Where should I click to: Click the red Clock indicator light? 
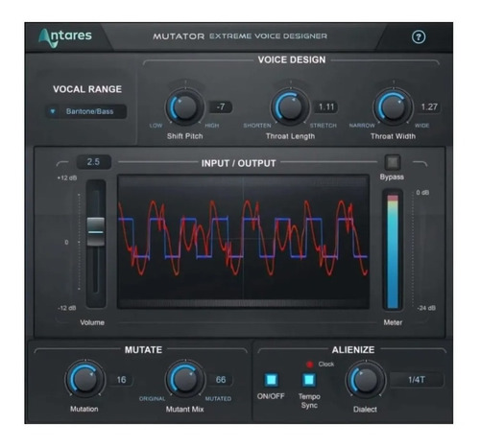pos(309,365)
